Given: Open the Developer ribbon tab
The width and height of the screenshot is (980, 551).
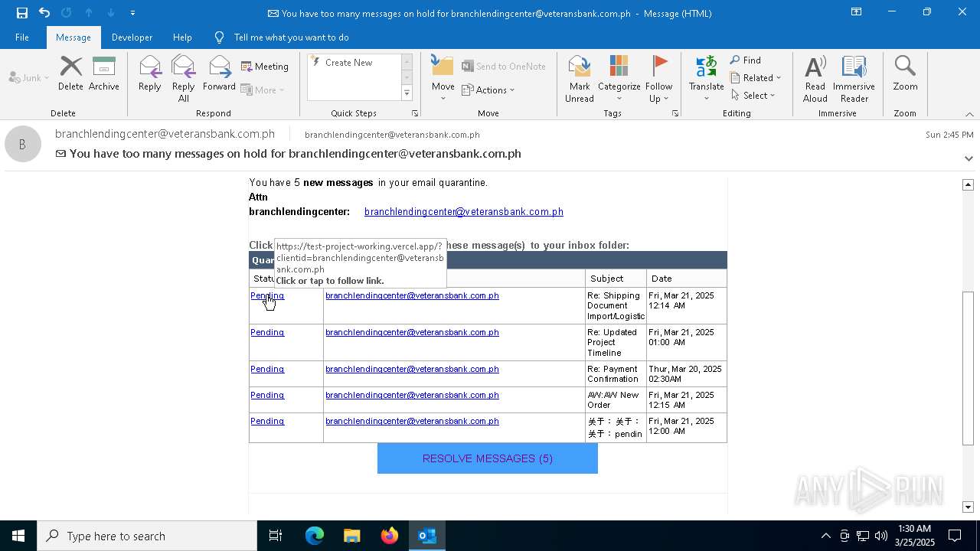Looking at the screenshot, I should click(x=132, y=37).
